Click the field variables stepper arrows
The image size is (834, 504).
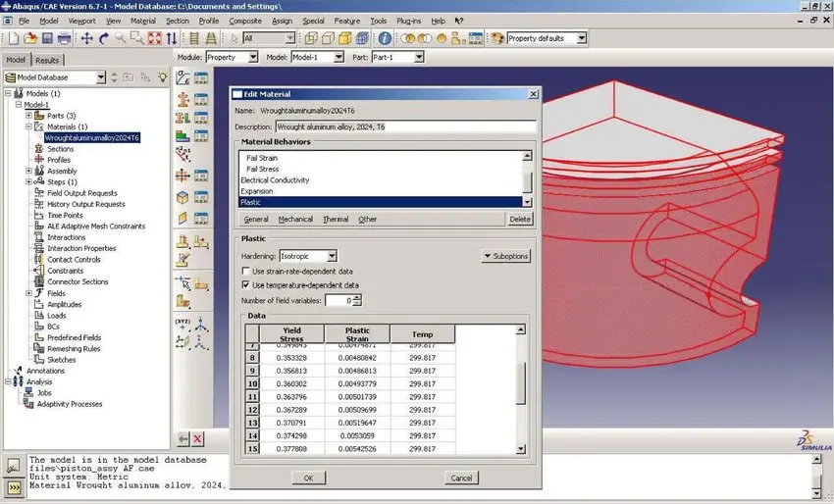click(x=357, y=300)
